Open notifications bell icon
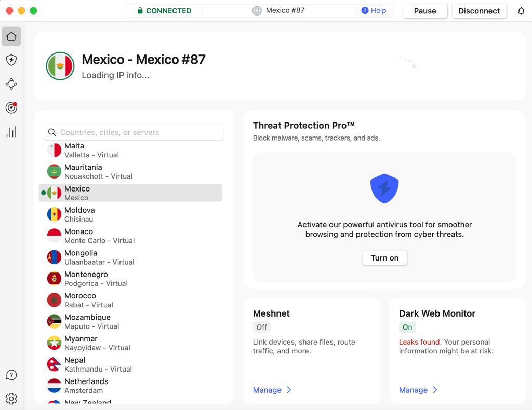Screen dimensions: 532x410 [x=521, y=11]
